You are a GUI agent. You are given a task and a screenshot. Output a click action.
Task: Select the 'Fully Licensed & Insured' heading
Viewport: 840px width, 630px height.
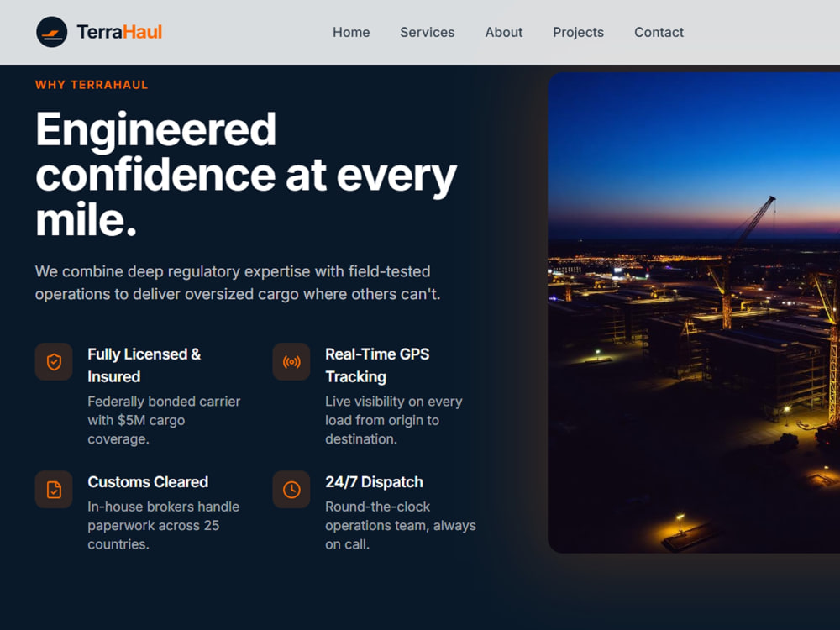tap(144, 365)
